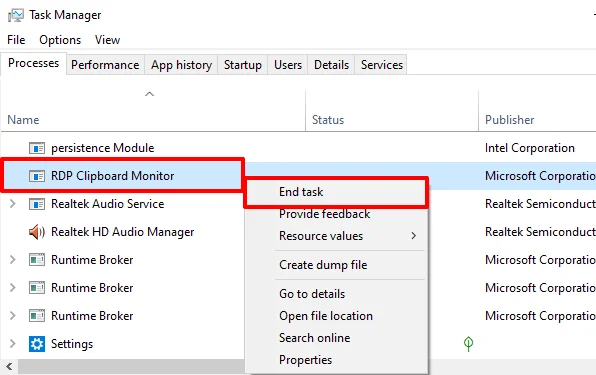
Task: Select Resource values in the context menu
Action: [336, 236]
